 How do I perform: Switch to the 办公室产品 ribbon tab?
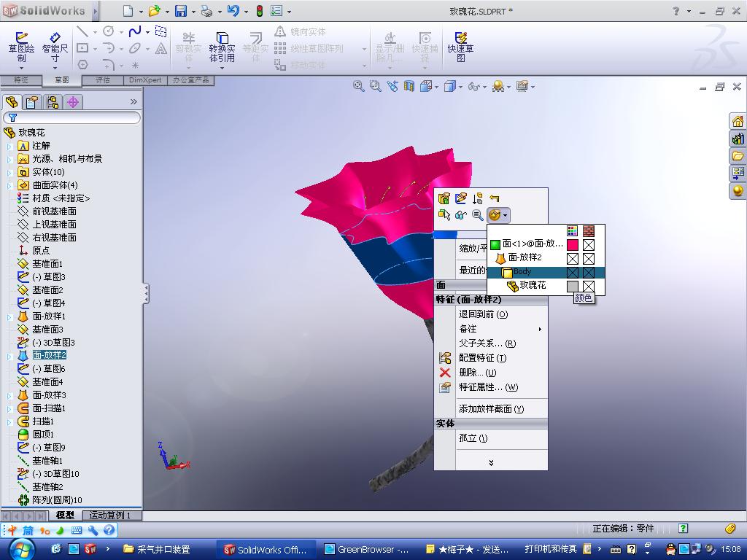pyautogui.click(x=190, y=80)
